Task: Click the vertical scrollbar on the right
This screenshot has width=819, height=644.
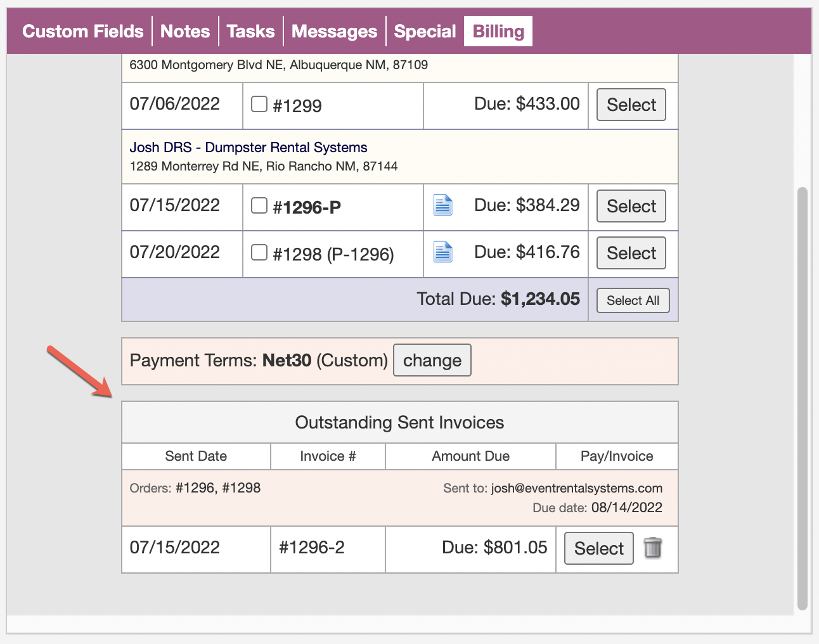Action: point(802,398)
